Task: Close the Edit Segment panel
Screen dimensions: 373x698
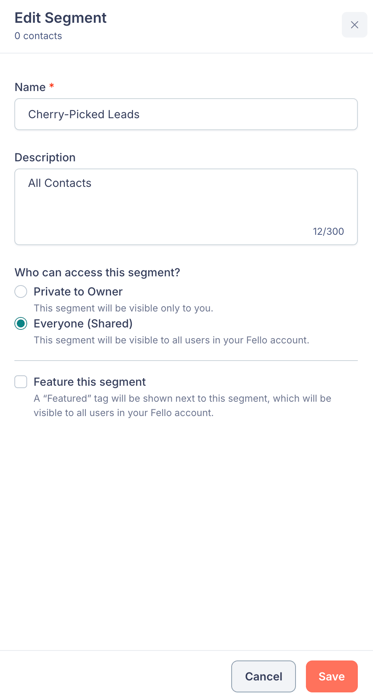Action: tap(354, 25)
